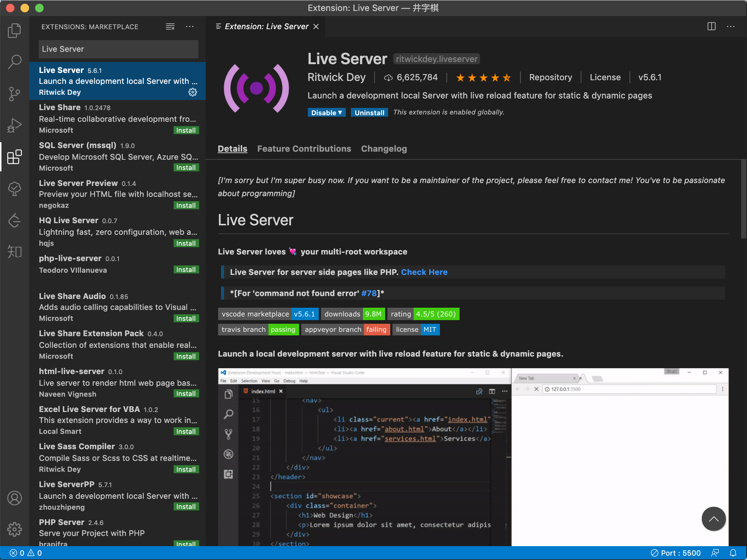Click the Manage gear in activity bar
Image resolution: width=747 pixels, height=560 pixels.
click(15, 529)
